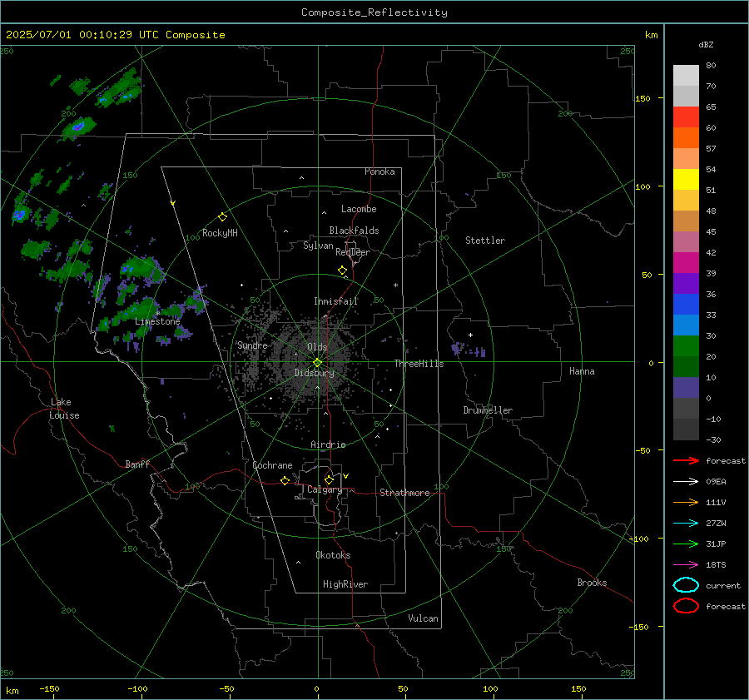Click the Stettler town label

[x=485, y=241]
